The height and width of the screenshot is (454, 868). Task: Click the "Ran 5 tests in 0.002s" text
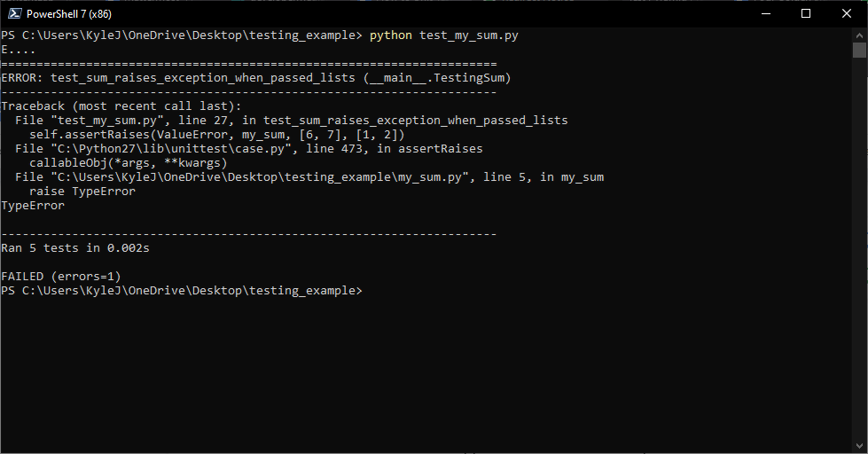point(75,248)
